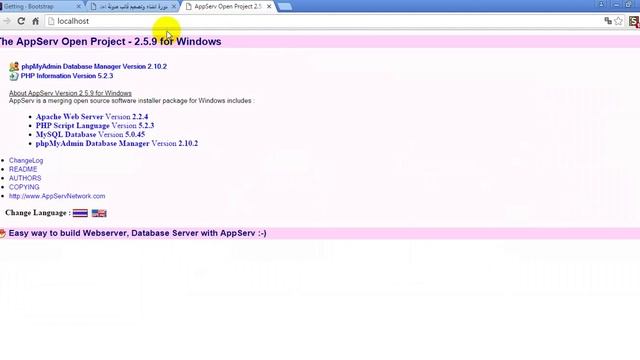Open the translate page icon in address bar
Screen dimensions: 640x360
pyautogui.click(x=608, y=21)
